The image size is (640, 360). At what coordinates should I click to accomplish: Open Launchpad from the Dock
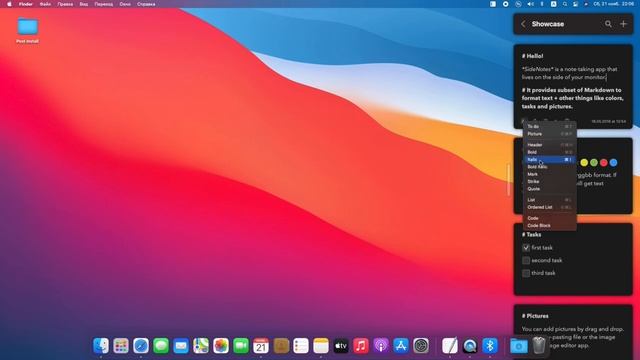121,346
